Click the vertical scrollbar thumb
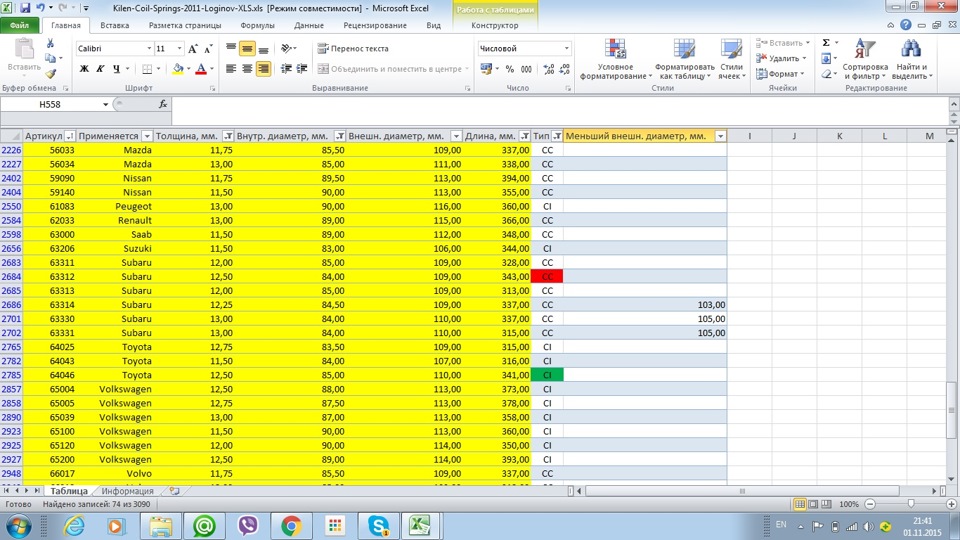Screen dimensions: 960x540 [x=951, y=410]
